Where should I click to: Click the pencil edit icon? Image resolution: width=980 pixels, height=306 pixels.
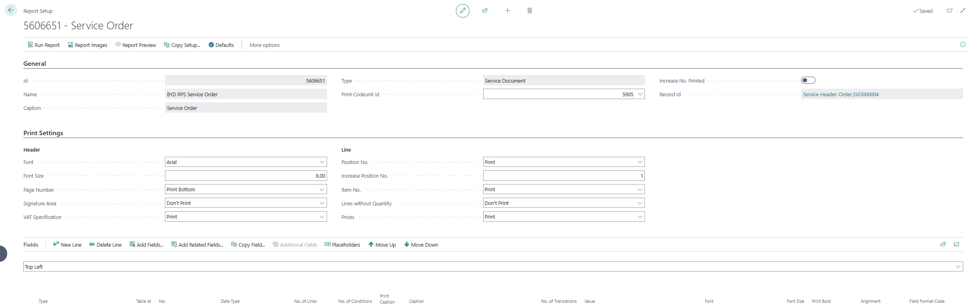click(462, 10)
